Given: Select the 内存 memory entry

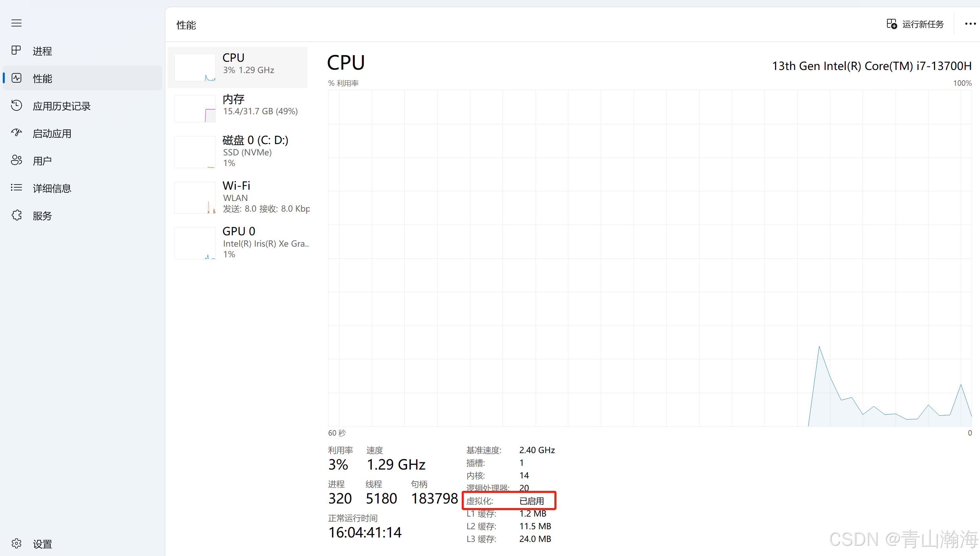Looking at the screenshot, I should pyautogui.click(x=238, y=108).
